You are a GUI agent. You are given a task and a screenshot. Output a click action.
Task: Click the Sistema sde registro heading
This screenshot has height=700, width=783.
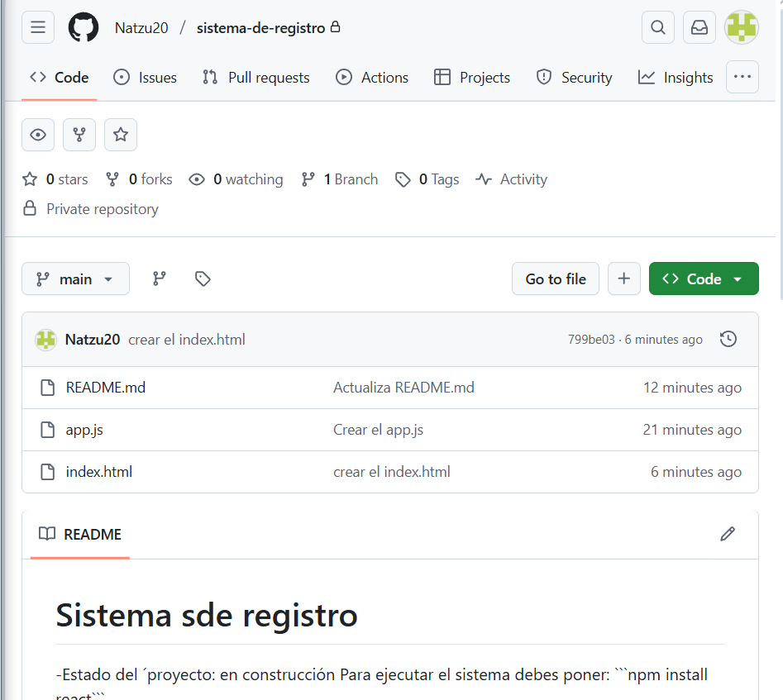pyautogui.click(x=207, y=615)
